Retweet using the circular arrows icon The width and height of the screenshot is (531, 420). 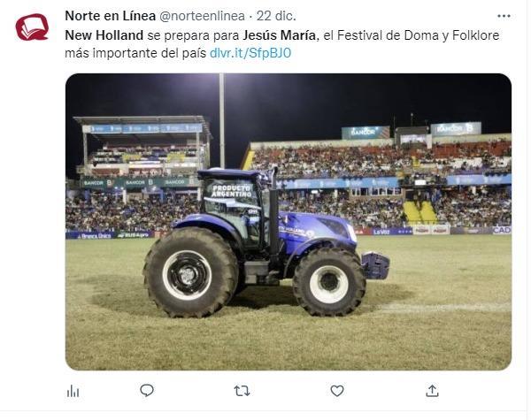(242, 391)
